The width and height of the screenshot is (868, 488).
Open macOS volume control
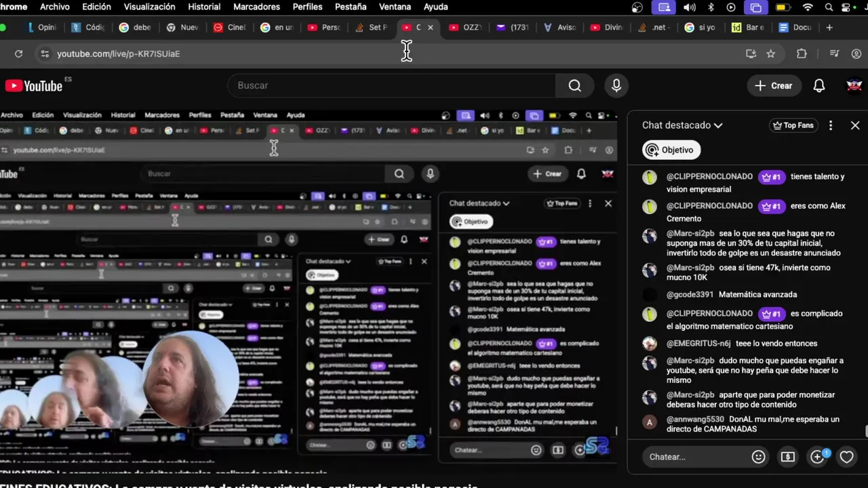690,7
